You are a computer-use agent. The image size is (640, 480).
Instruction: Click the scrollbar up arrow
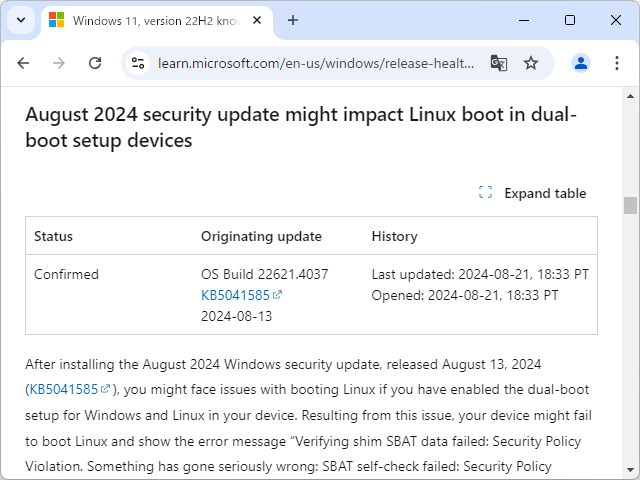(x=630, y=95)
